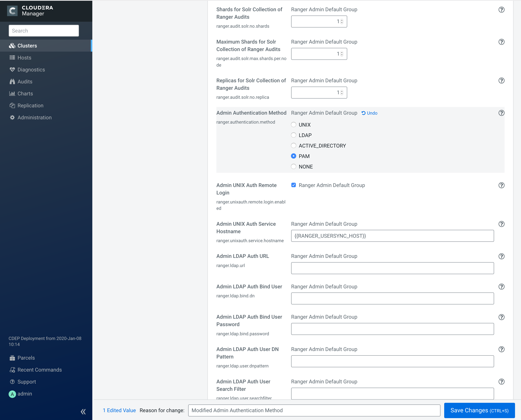The image size is (521, 420).
Task: Click the Admin LDAP Auth URL text field
Action: (392, 268)
